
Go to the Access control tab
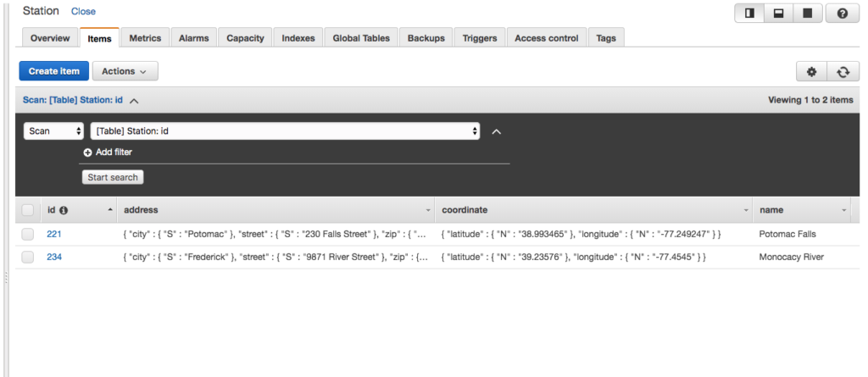[x=547, y=38]
